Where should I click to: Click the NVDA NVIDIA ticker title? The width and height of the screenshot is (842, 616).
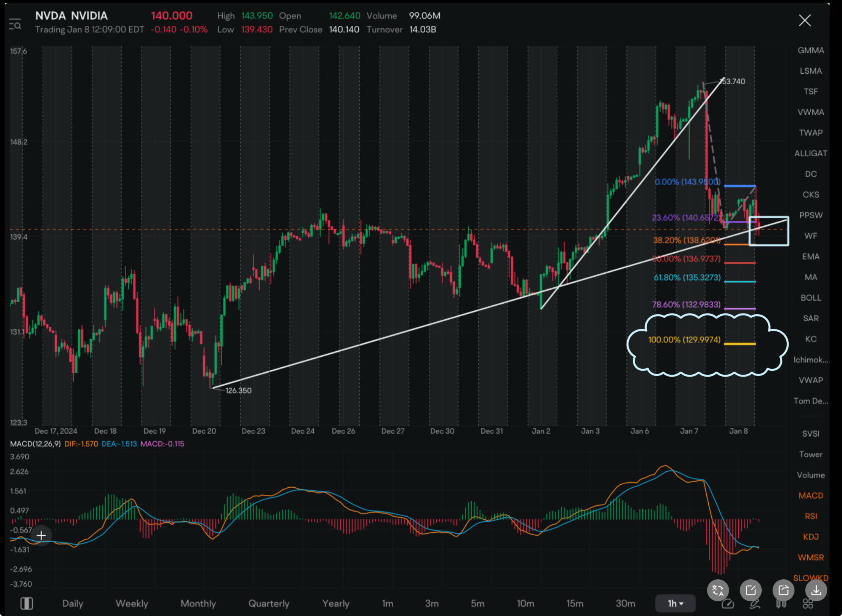71,16
